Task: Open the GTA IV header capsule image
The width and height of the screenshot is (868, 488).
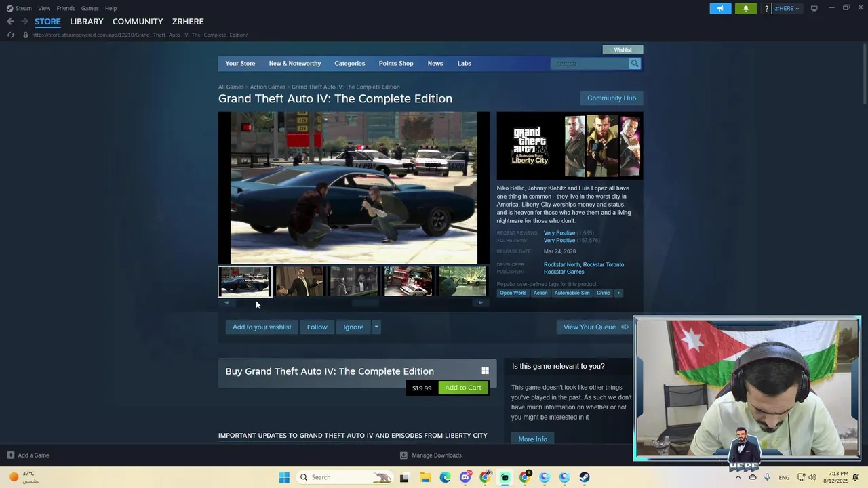Action: [x=570, y=146]
